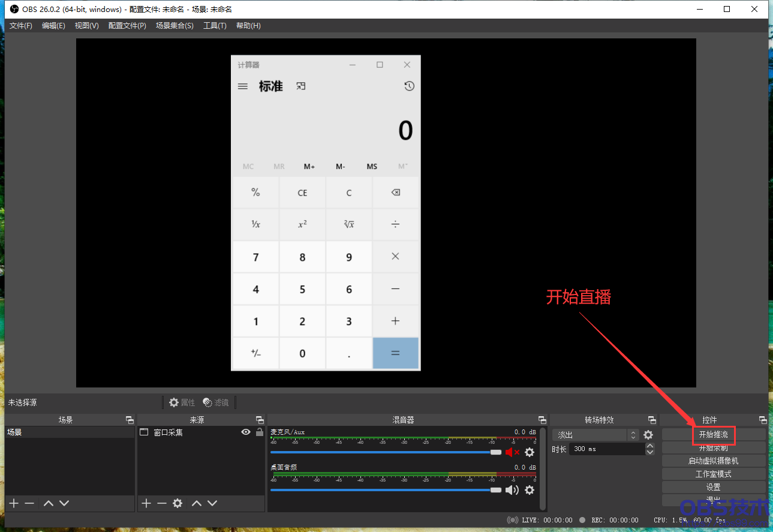Screen dimensions: 773x532
Task: Click mixer panel vertical scrollbar
Action: (x=543, y=468)
